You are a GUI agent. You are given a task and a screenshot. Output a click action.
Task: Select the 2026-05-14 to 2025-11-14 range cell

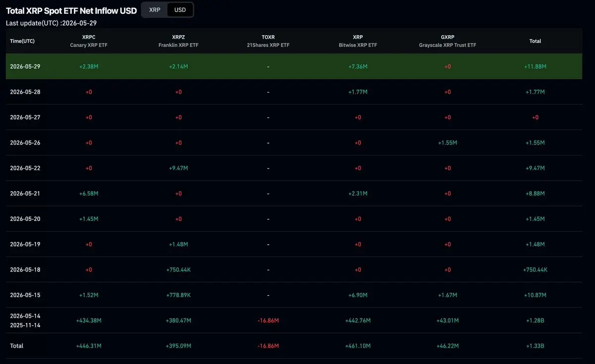[x=25, y=320]
